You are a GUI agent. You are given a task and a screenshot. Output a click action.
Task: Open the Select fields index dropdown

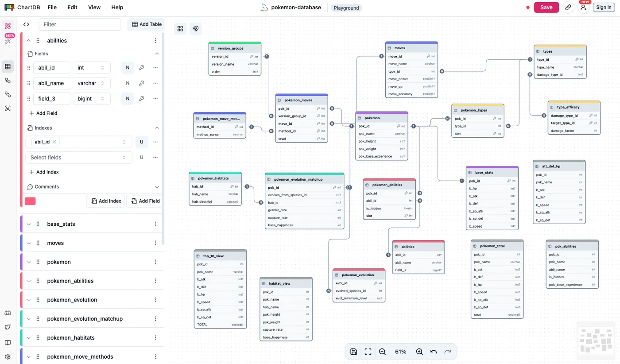pos(79,158)
